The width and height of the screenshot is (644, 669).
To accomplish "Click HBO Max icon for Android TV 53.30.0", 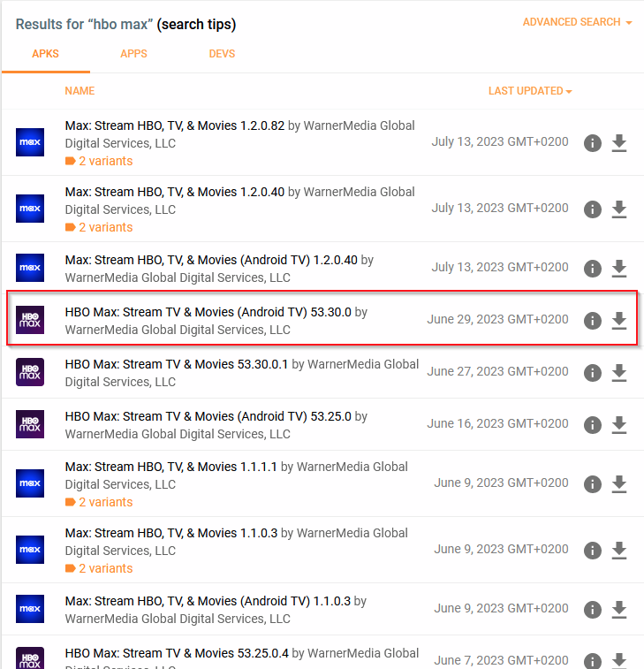I will click(30, 320).
